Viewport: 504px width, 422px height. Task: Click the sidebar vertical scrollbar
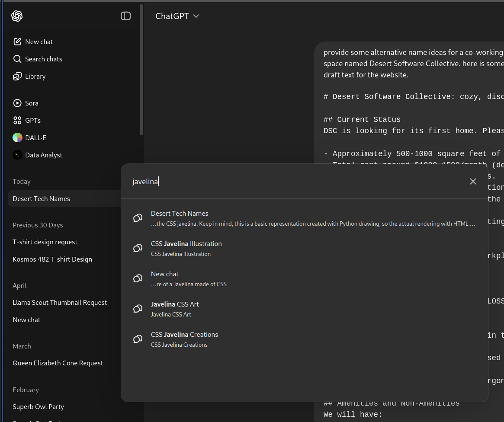(x=141, y=69)
